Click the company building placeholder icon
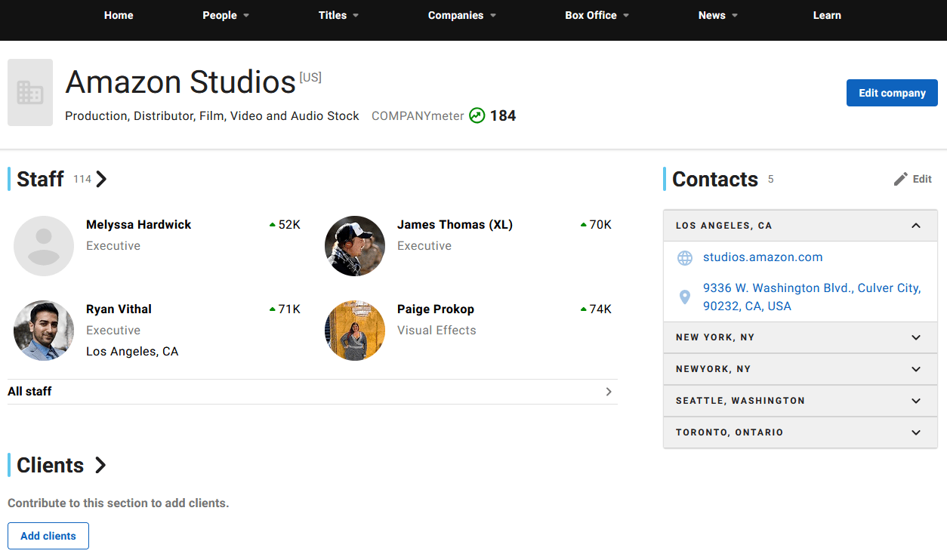This screenshot has width=947, height=560. coord(30,92)
